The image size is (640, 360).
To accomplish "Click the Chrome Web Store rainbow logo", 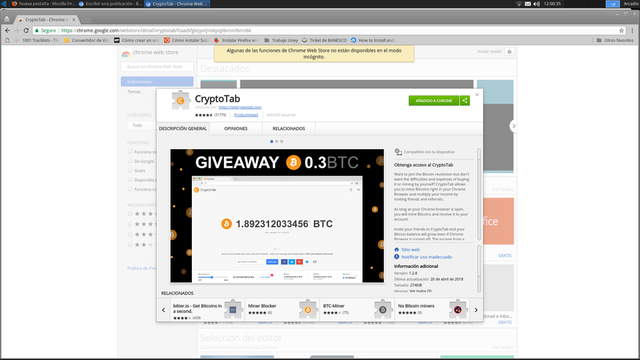I will 126,53.
